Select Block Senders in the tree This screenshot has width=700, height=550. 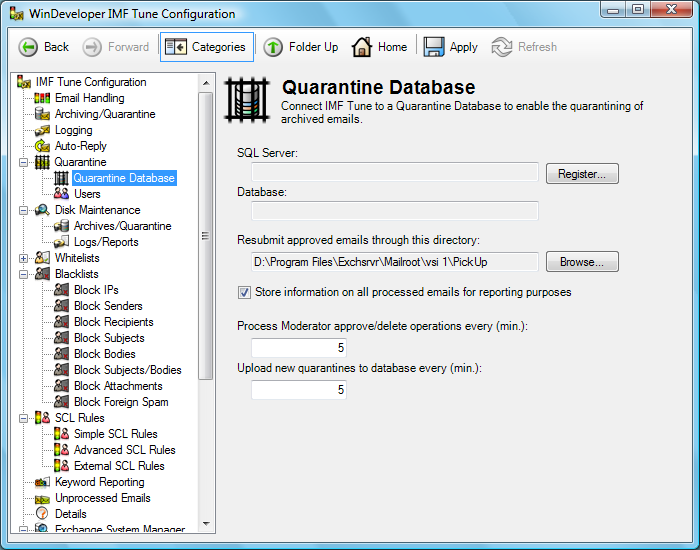pyautogui.click(x=108, y=306)
